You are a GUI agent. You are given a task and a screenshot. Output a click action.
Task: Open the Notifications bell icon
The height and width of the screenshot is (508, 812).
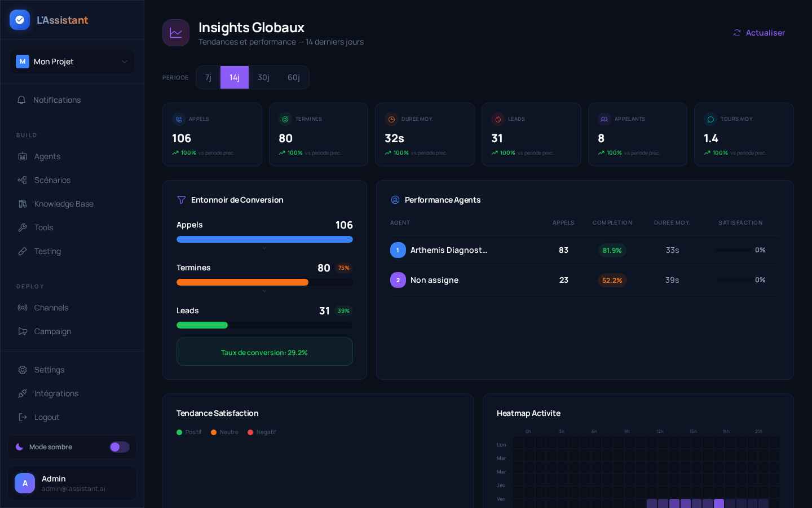click(x=21, y=100)
